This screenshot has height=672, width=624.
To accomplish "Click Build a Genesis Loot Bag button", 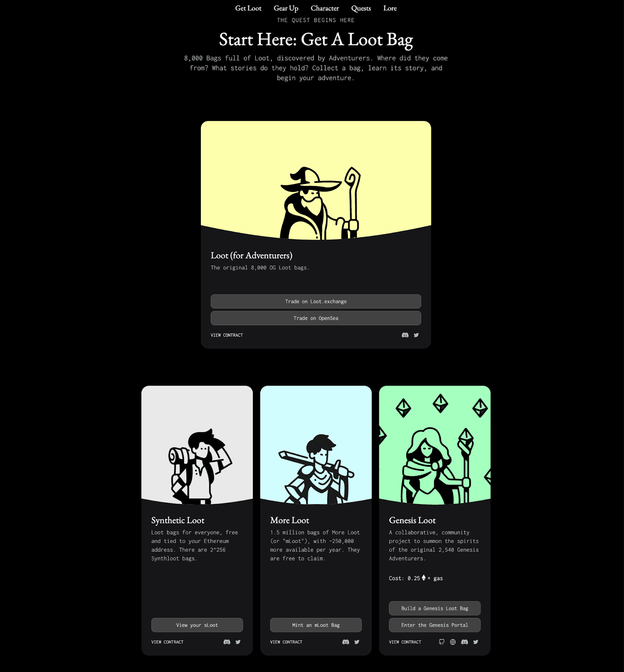I will point(435,608).
